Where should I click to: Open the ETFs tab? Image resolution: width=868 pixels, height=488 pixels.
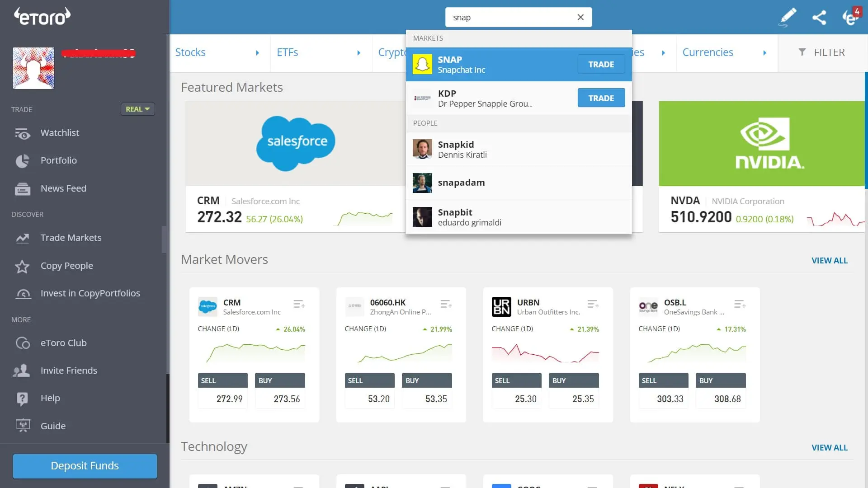[287, 52]
